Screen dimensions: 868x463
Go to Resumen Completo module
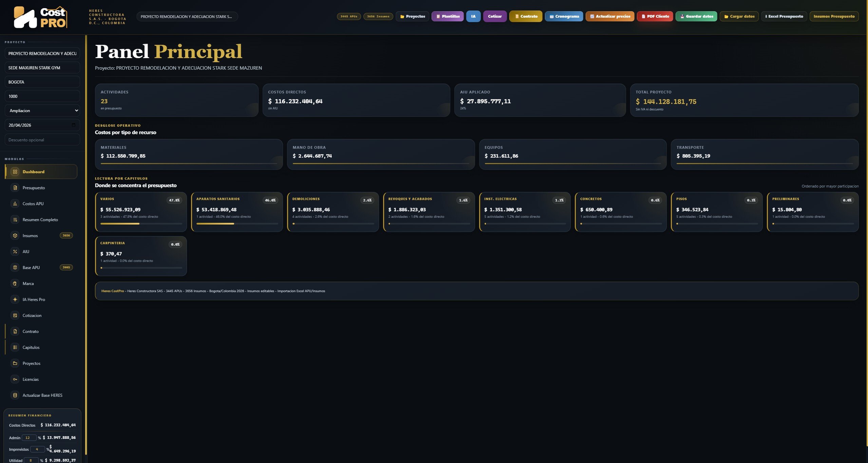click(41, 220)
